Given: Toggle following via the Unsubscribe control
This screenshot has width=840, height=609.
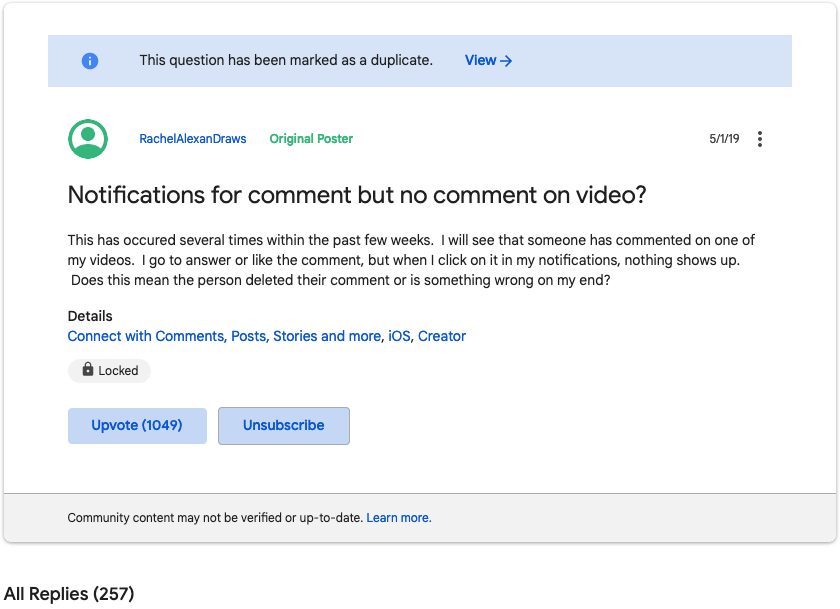Looking at the screenshot, I should pos(283,425).
